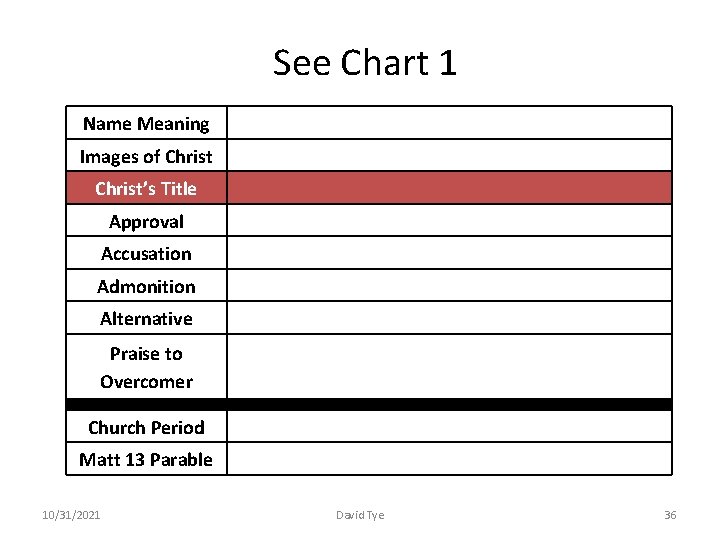720x540 pixels.
Task: Select the Name Meaning row label
Action: (146, 124)
